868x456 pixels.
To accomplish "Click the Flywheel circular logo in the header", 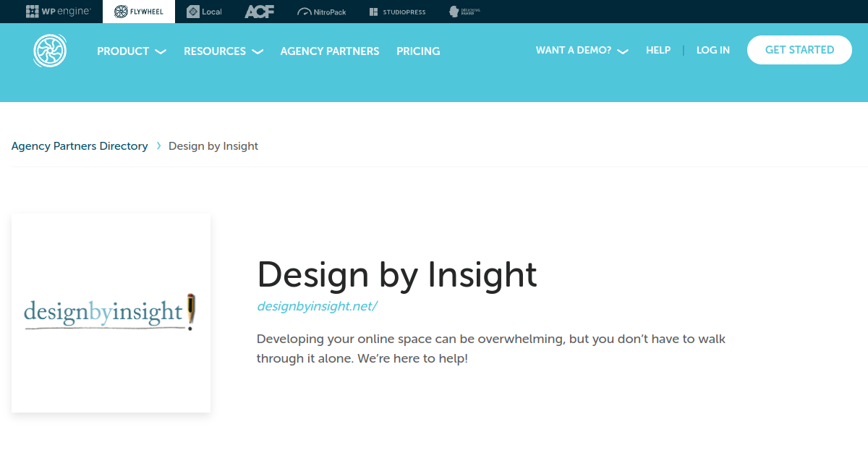I will 50,51.
